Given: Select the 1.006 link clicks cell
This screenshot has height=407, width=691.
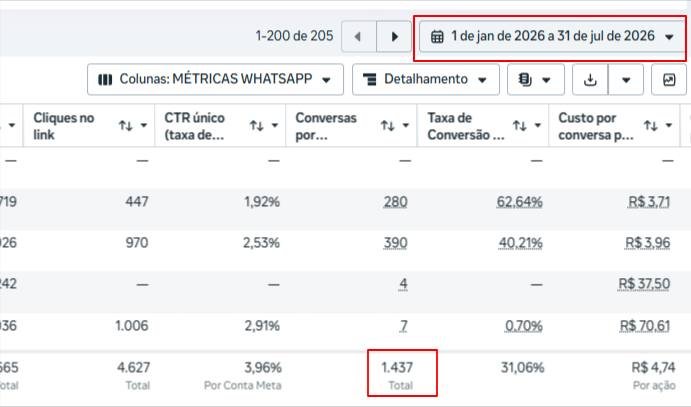Looking at the screenshot, I should (132, 326).
